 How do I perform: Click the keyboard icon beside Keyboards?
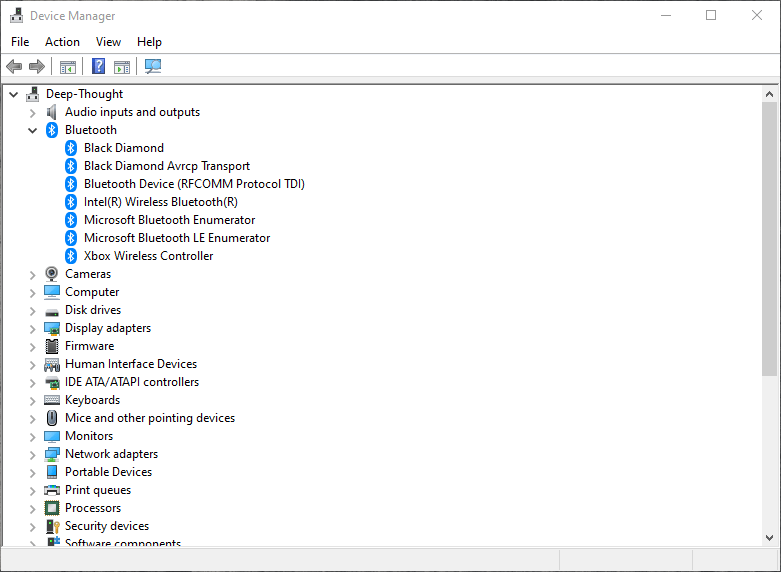[x=52, y=400]
